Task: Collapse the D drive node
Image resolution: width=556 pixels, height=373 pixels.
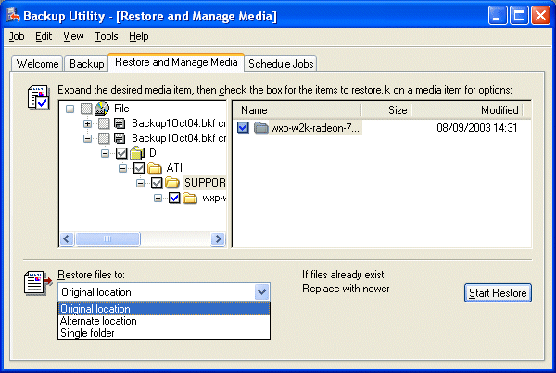Action: [105, 154]
